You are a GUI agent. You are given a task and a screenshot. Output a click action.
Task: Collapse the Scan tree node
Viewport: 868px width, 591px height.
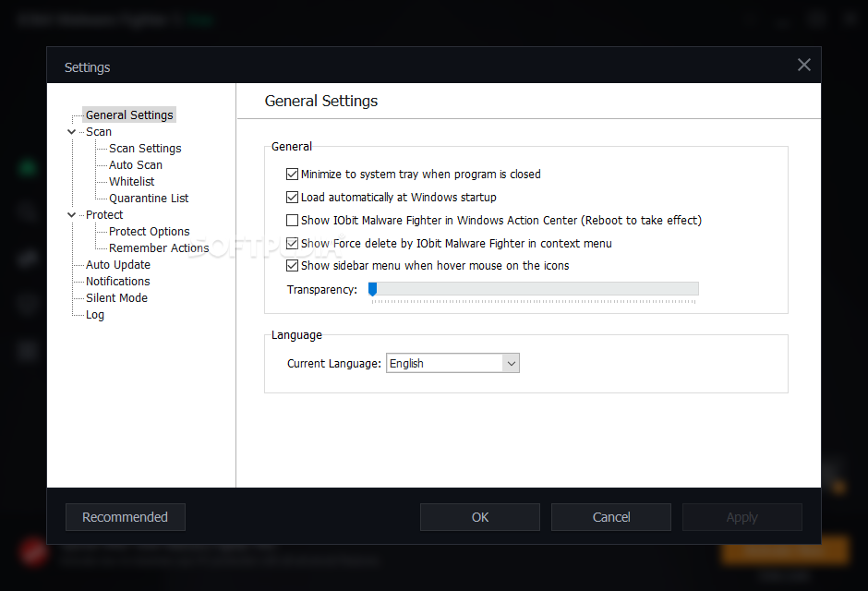pyautogui.click(x=71, y=132)
